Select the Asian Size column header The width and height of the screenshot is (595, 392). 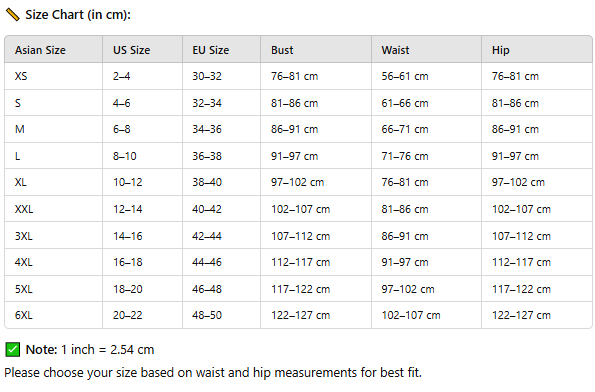(54, 50)
